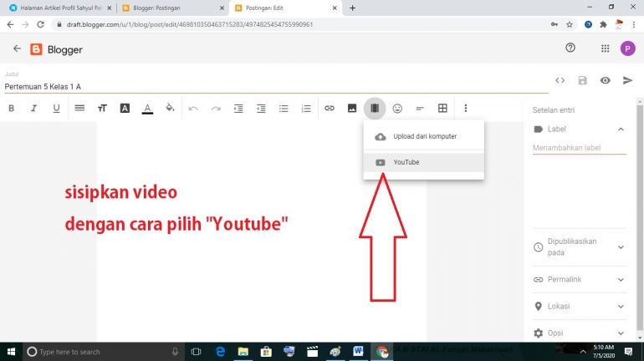Open the Windows Start menu
This screenshot has height=361, width=644.
pos(11,352)
